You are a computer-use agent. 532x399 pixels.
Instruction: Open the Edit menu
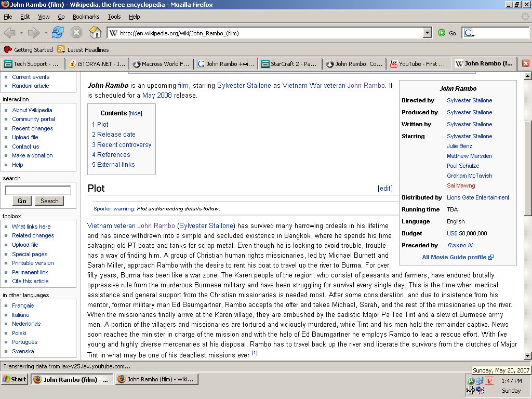(x=25, y=17)
